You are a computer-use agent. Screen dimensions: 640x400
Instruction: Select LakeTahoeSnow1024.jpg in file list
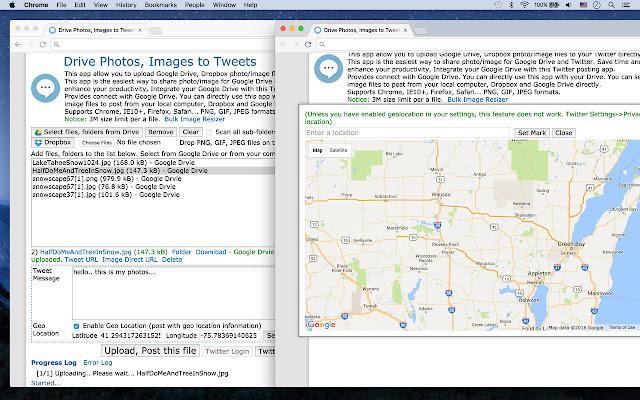[153, 162]
